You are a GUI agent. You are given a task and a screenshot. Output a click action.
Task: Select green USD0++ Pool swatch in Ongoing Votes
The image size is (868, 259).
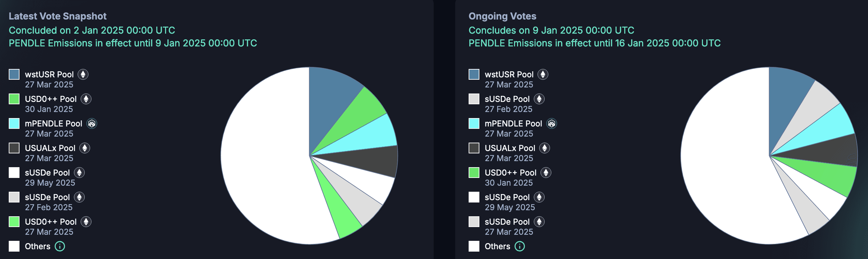(x=474, y=173)
